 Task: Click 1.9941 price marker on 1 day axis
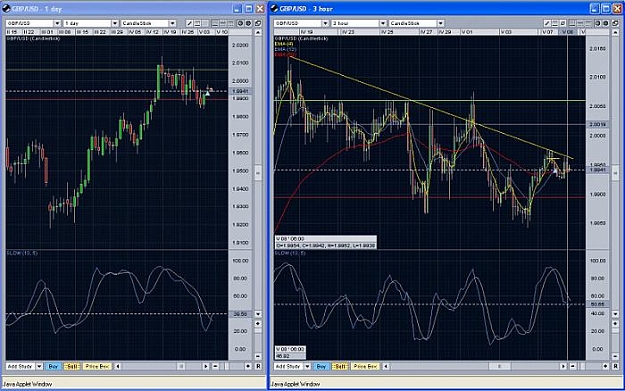(240, 91)
